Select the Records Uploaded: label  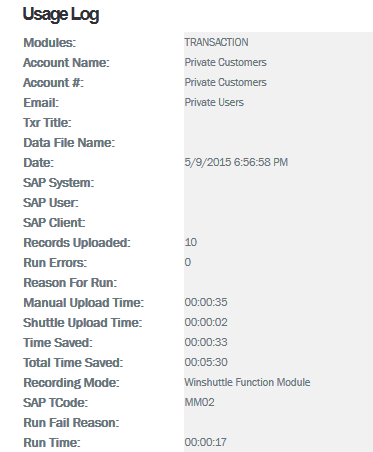click(77, 243)
